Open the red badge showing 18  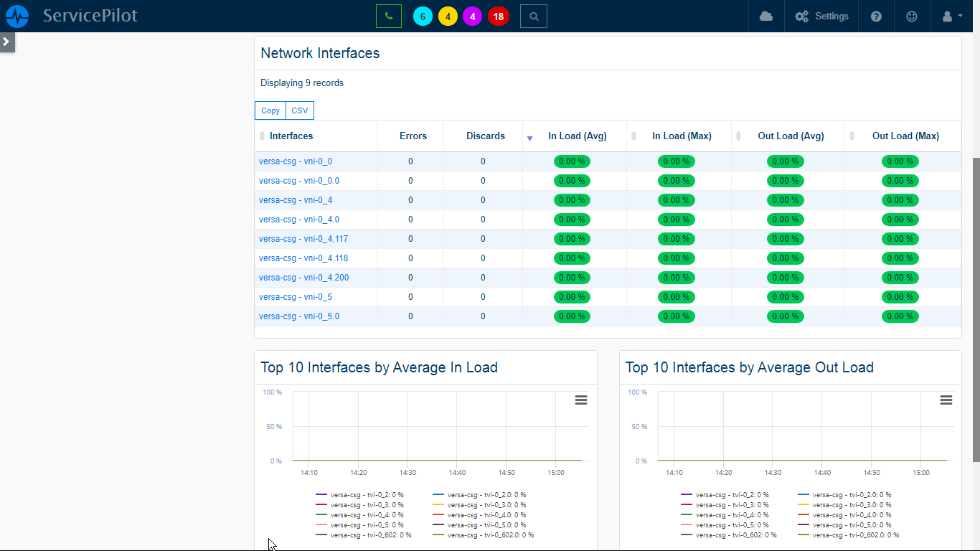tap(498, 17)
